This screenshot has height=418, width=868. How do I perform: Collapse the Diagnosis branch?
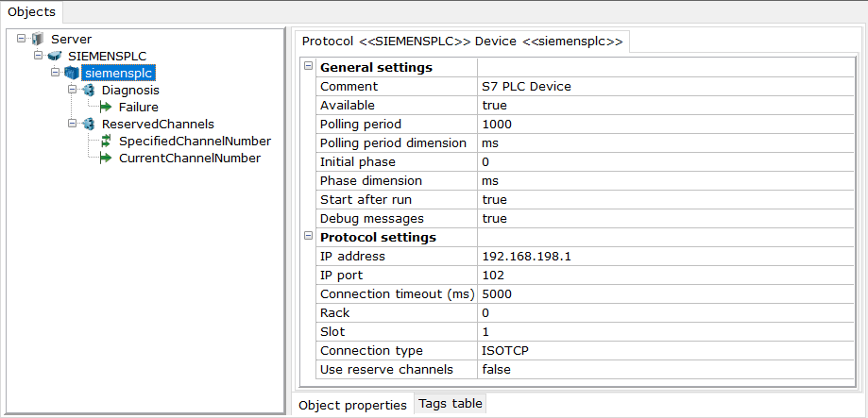click(72, 90)
